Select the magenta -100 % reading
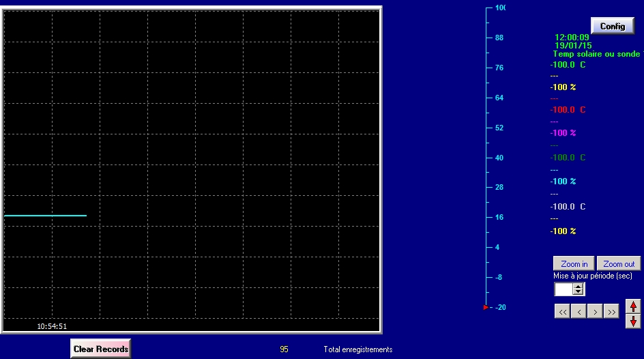 pos(563,133)
